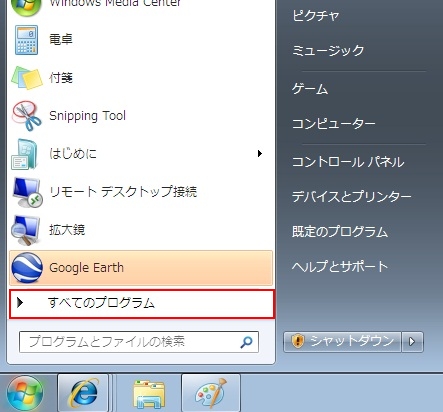Click the program and file search box
This screenshot has width=443, height=412.
point(139,342)
